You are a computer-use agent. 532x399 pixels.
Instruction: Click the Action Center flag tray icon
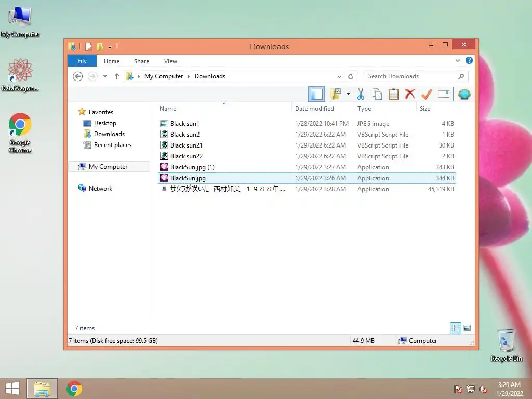458,389
